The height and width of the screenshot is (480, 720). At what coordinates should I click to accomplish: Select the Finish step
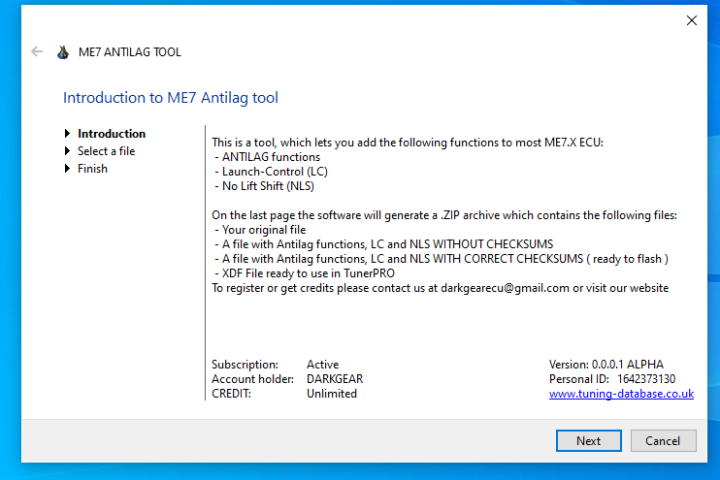[92, 169]
